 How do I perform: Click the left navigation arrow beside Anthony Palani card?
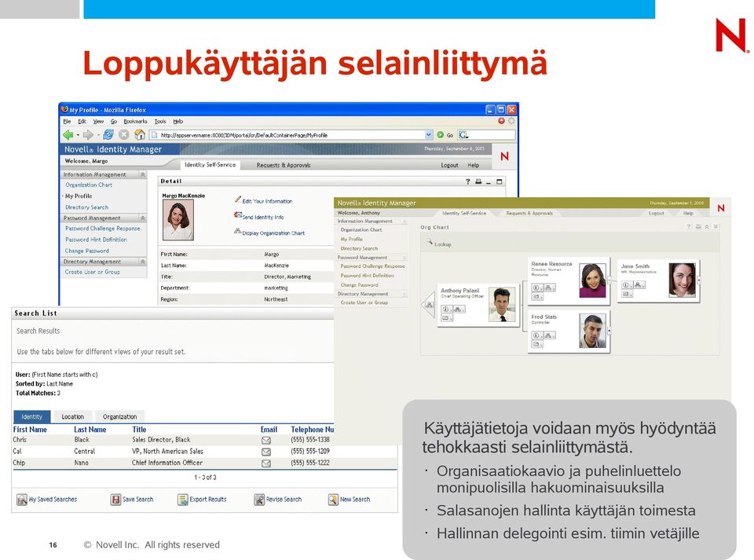428,305
